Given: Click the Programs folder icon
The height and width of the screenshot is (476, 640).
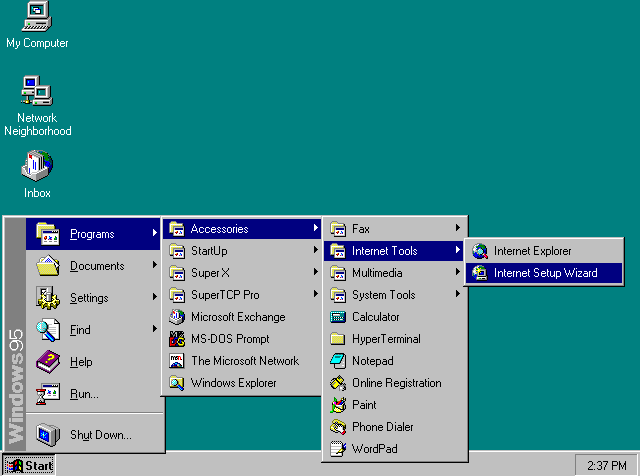Looking at the screenshot, I should (x=48, y=234).
